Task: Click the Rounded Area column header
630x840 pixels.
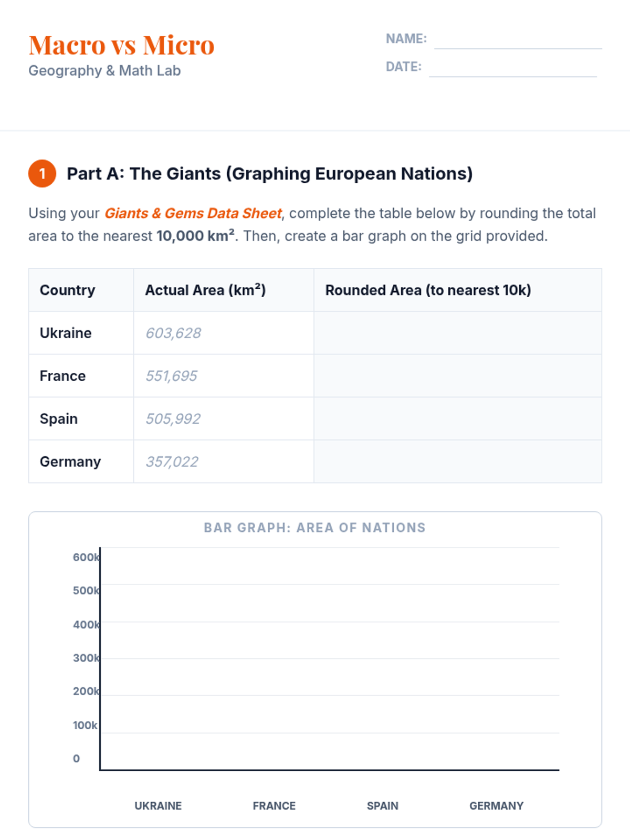Action: pos(428,290)
